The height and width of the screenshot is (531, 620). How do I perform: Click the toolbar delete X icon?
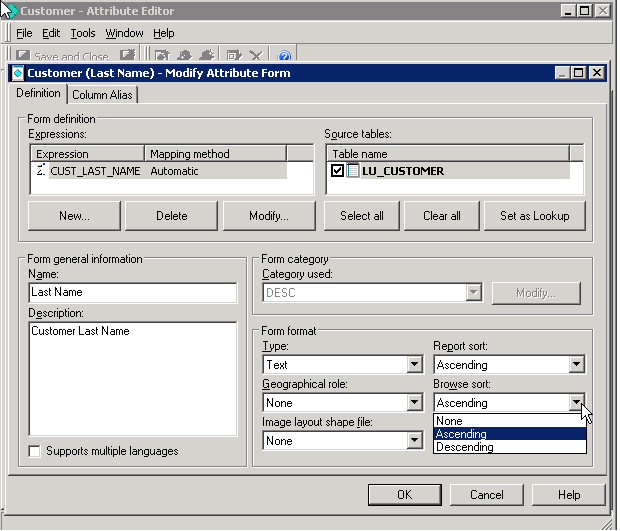pyautogui.click(x=256, y=56)
